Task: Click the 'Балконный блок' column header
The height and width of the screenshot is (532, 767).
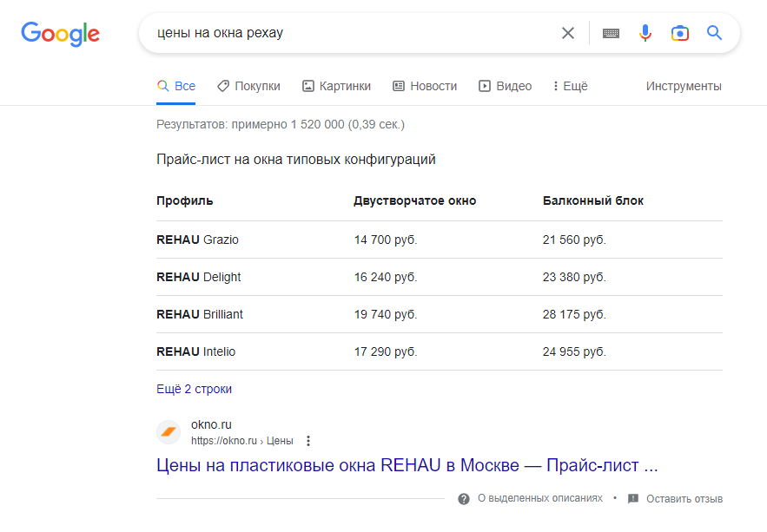Action: 593,200
